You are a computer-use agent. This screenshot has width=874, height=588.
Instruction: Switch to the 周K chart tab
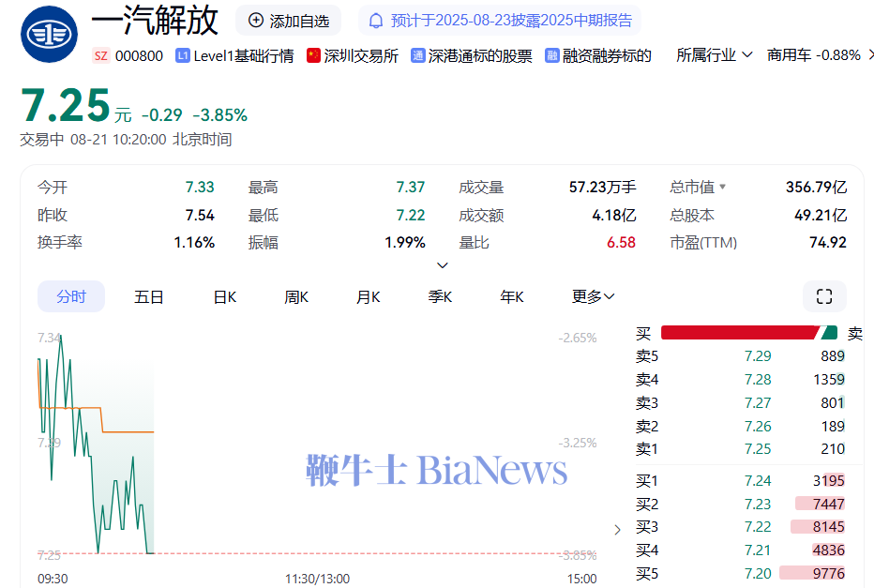pyautogui.click(x=296, y=297)
